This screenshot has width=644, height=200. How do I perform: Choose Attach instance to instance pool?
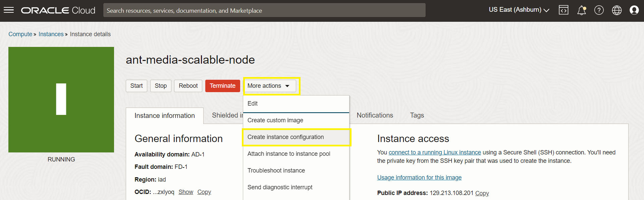pyautogui.click(x=296, y=154)
